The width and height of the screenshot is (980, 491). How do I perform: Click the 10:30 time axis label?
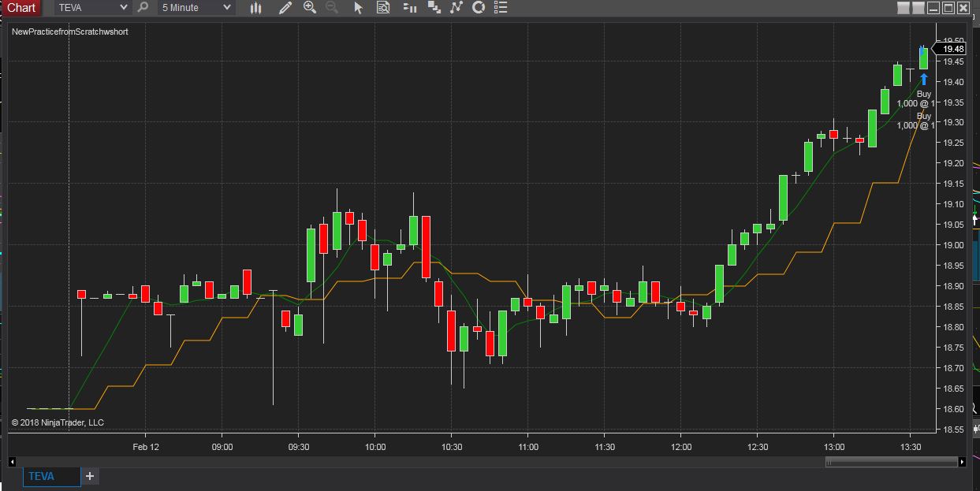452,447
